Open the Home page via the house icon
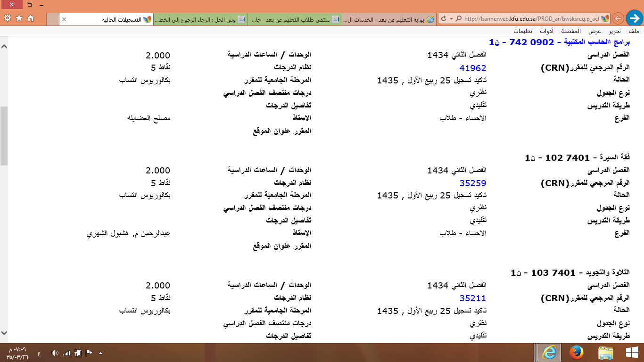This screenshot has height=362, width=644. [x=31, y=18]
